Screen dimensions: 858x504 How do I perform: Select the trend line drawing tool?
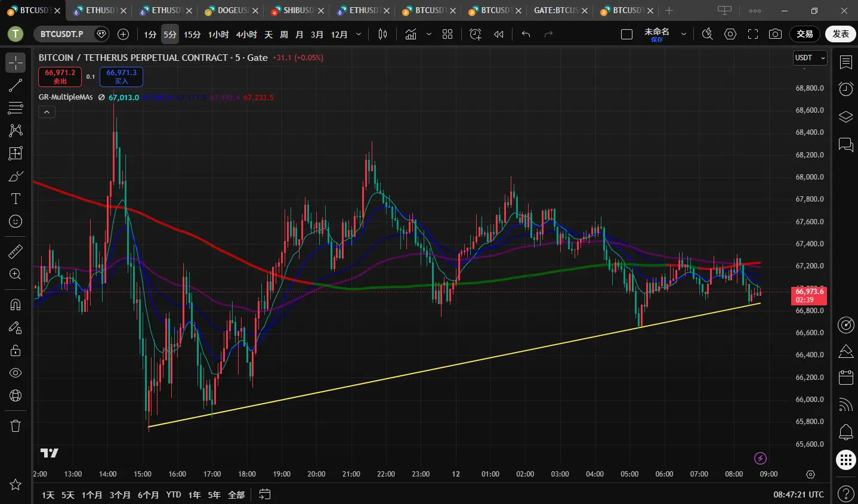16,85
